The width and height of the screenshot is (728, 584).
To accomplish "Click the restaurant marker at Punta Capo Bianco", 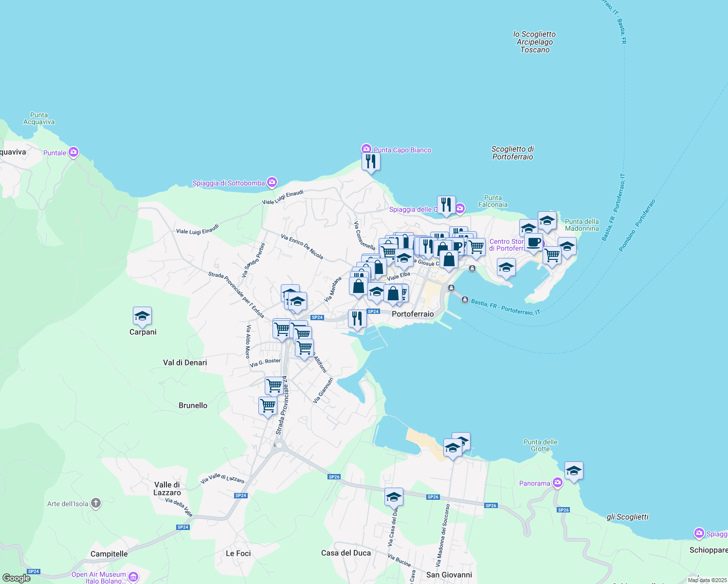I will [x=371, y=162].
